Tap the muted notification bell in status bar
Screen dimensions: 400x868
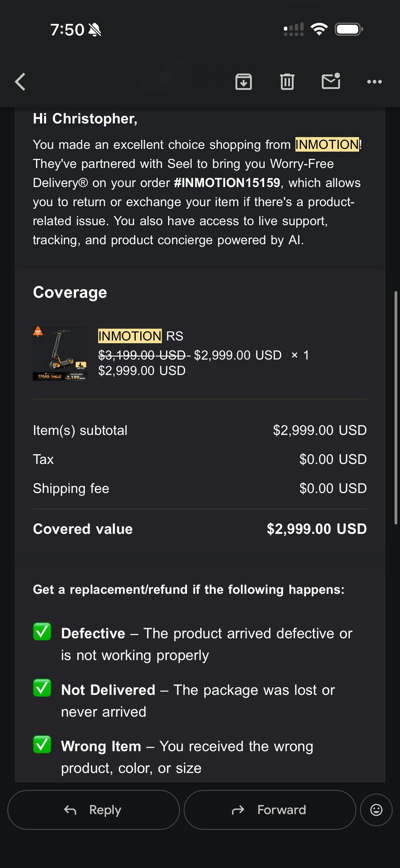95,30
